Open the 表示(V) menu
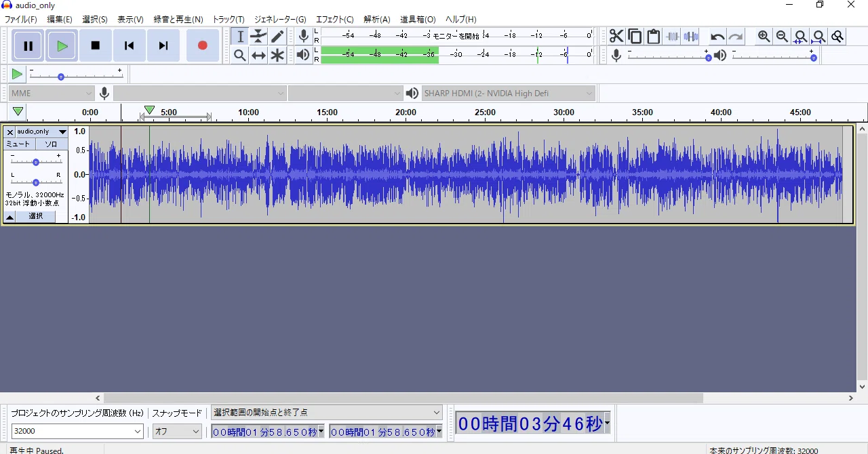Image resolution: width=868 pixels, height=454 pixels. [130, 20]
